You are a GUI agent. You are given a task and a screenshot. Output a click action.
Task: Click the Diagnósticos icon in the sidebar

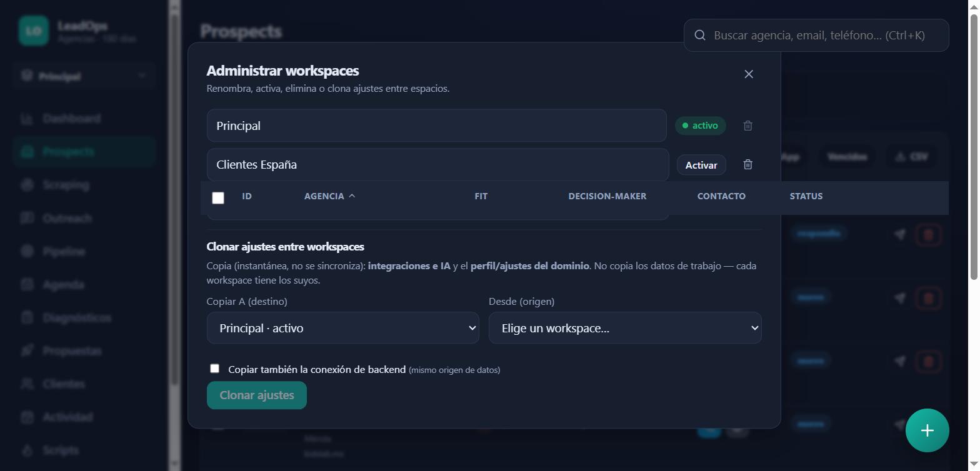tap(27, 317)
